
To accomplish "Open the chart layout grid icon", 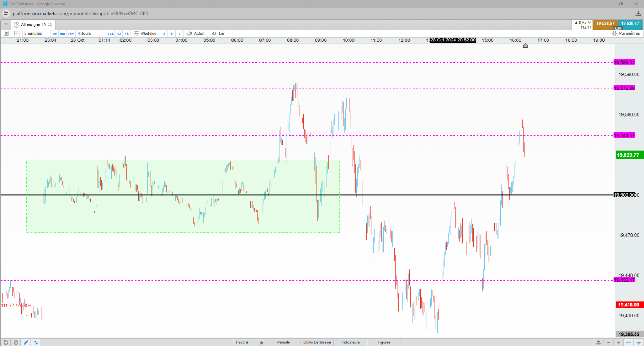I will coord(17,34).
